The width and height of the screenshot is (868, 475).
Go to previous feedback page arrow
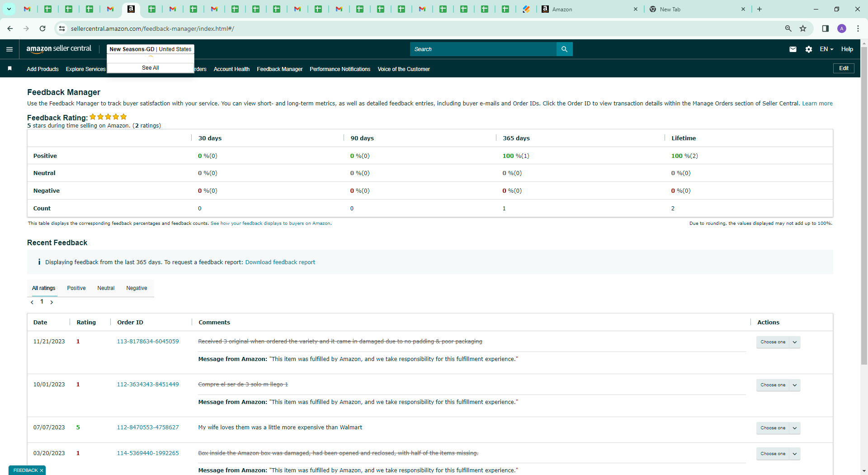click(x=32, y=302)
